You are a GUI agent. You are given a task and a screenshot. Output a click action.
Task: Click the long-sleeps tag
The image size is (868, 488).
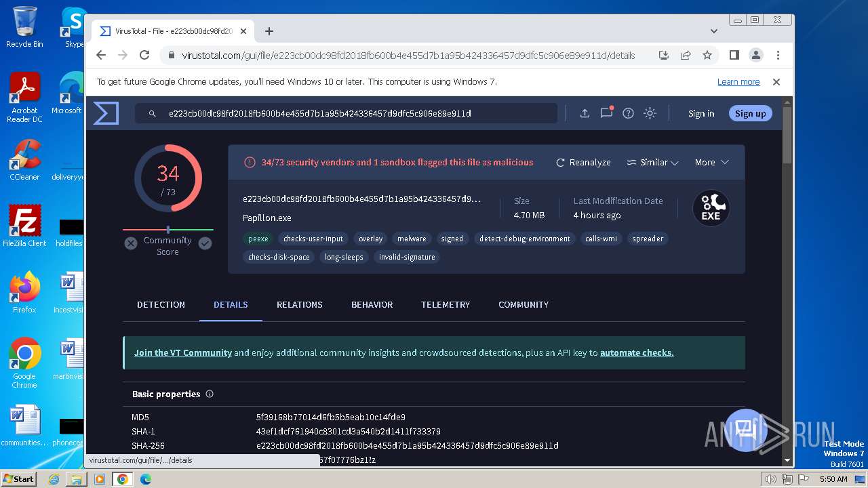pos(344,257)
